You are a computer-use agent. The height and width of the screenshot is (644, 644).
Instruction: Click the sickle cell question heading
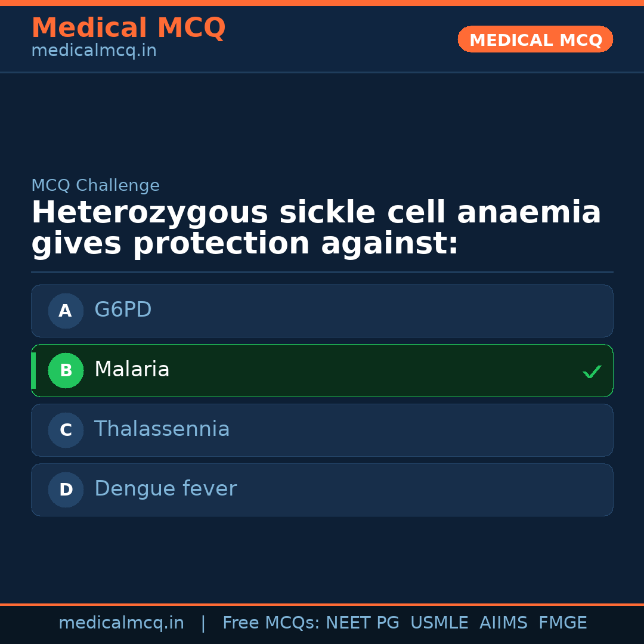316,228
